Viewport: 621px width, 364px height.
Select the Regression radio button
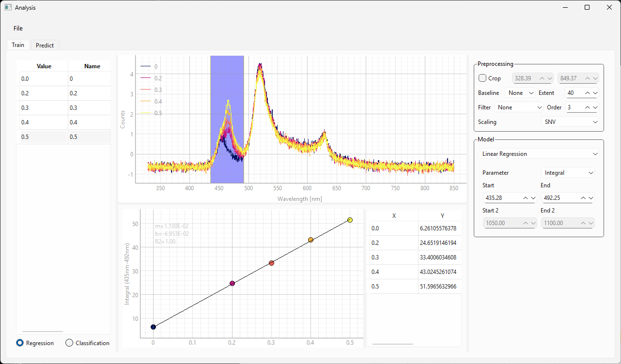point(20,343)
